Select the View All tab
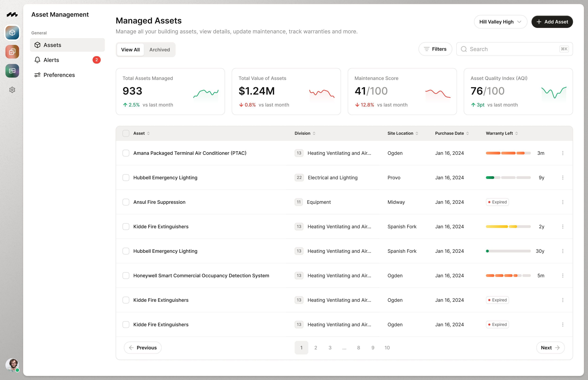 (x=130, y=50)
